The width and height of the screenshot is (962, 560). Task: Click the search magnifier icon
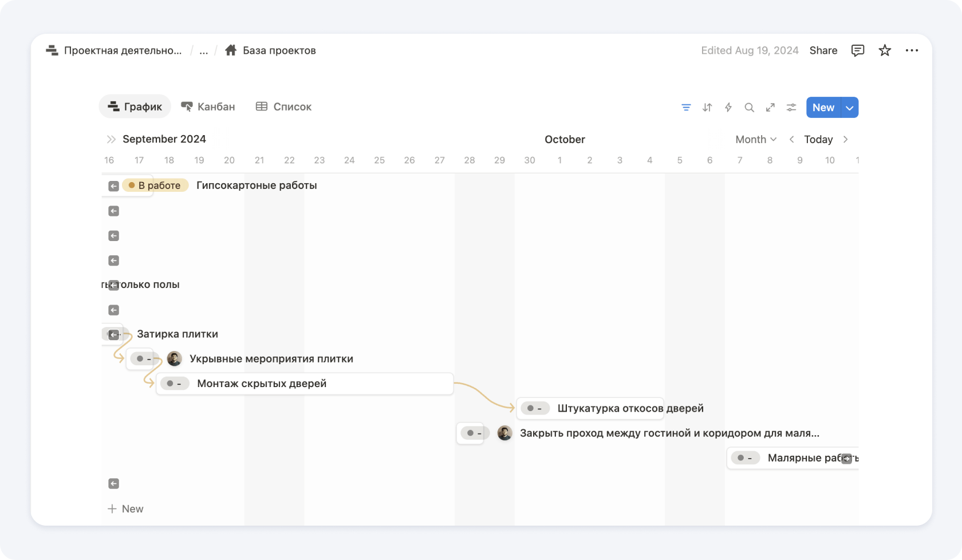(x=749, y=108)
